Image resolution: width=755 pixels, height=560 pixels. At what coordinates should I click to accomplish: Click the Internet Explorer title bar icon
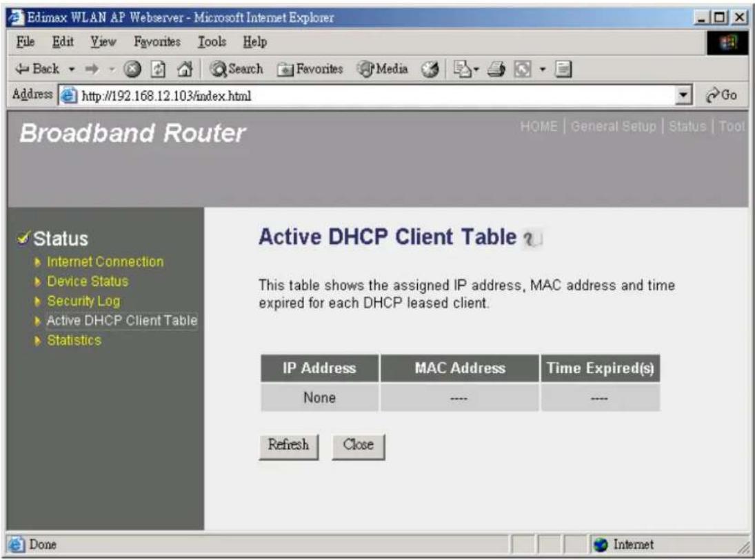point(16,17)
